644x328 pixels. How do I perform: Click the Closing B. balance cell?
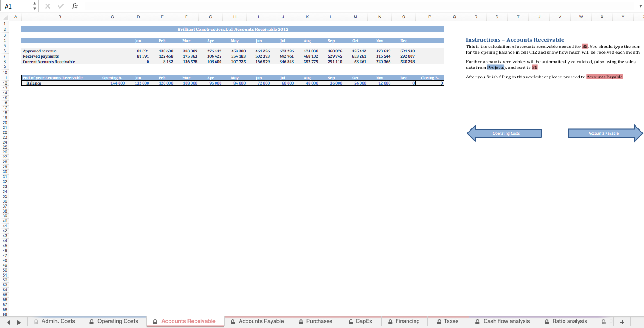point(429,83)
